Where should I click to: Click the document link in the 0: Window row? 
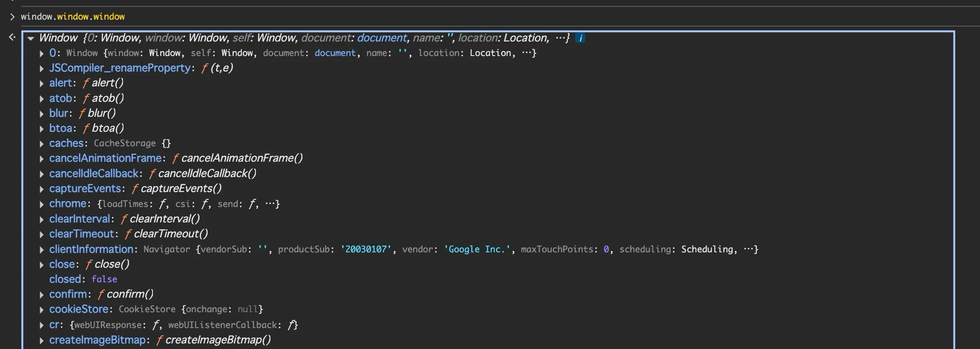(335, 53)
